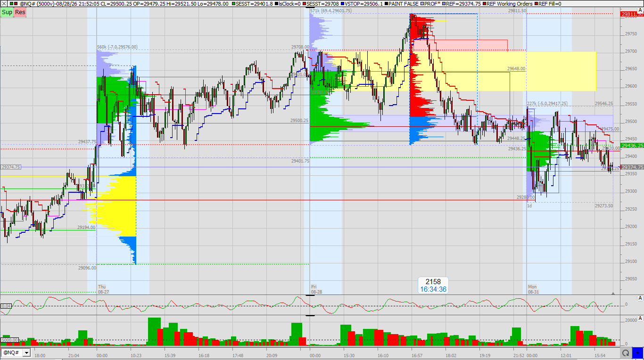Screen dimensions: 644x360
Task: Select the red SESST=29708 legend entry
Action: pyautogui.click(x=321, y=4)
